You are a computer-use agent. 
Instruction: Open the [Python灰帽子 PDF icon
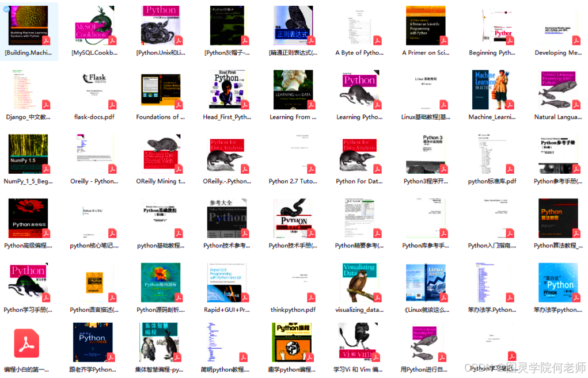pos(227,25)
